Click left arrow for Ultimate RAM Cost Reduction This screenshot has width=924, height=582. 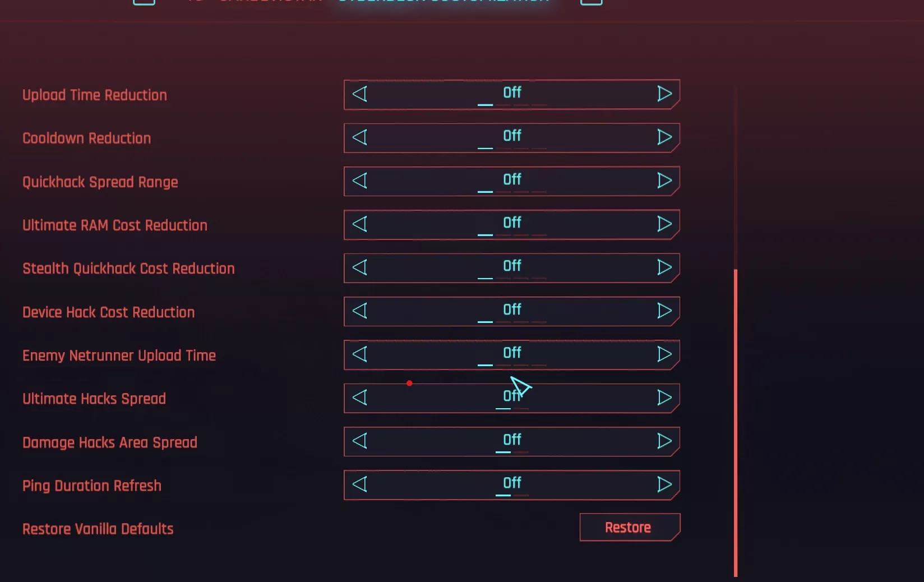point(360,224)
